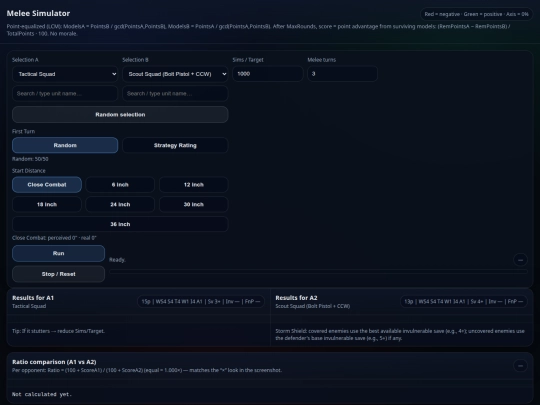Select Strategy Rating first turn option

(x=175, y=145)
